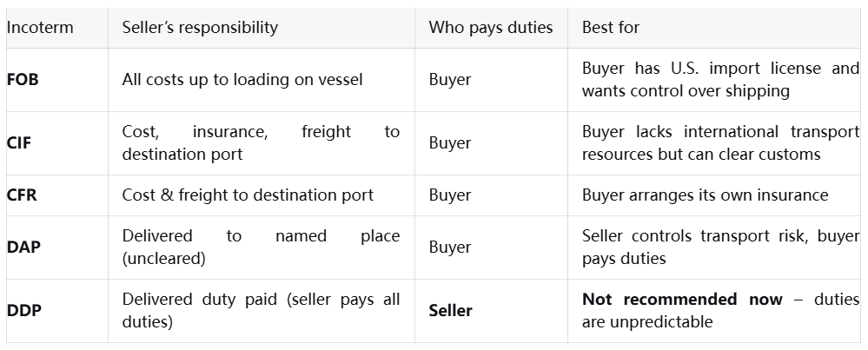This screenshot has width=868, height=350.
Task: Select the DAP incoterm cell
Action: tap(22, 247)
